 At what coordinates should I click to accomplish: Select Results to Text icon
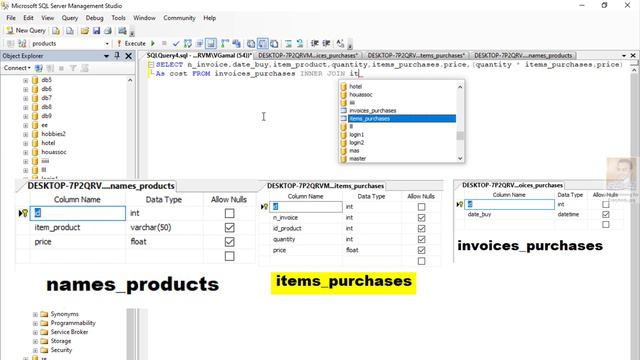coord(251,43)
